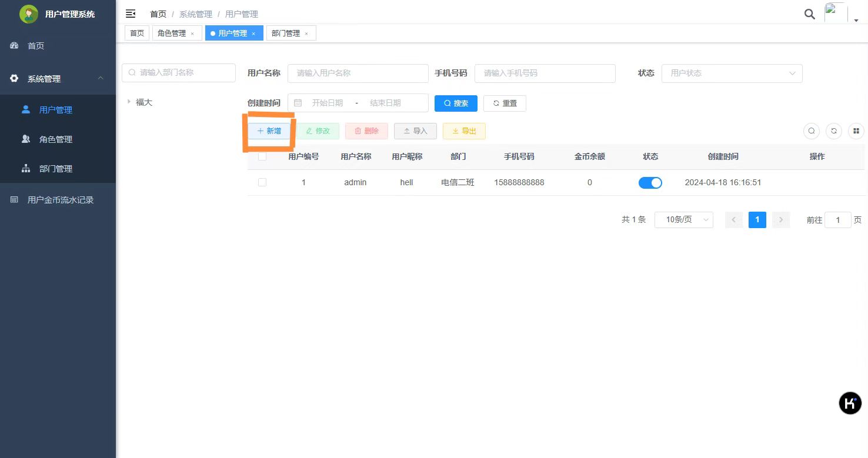Click the 重置 reset button
The image size is (868, 458).
(505, 103)
